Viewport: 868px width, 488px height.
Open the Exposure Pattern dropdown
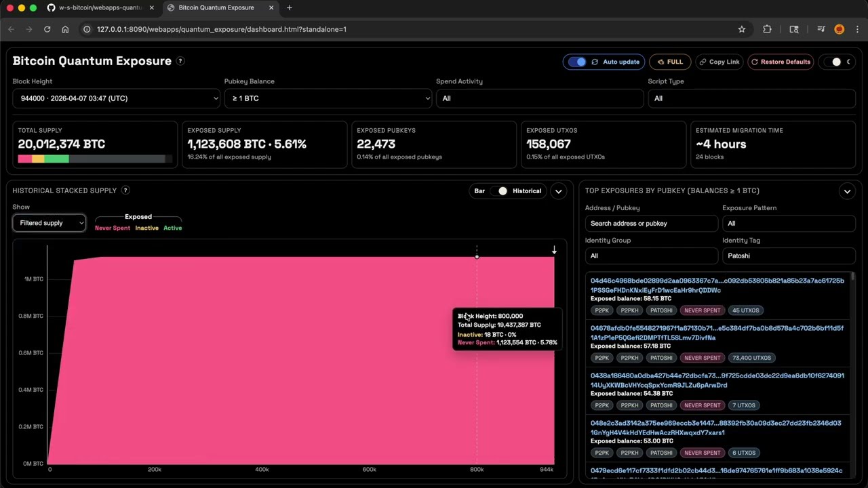789,223
